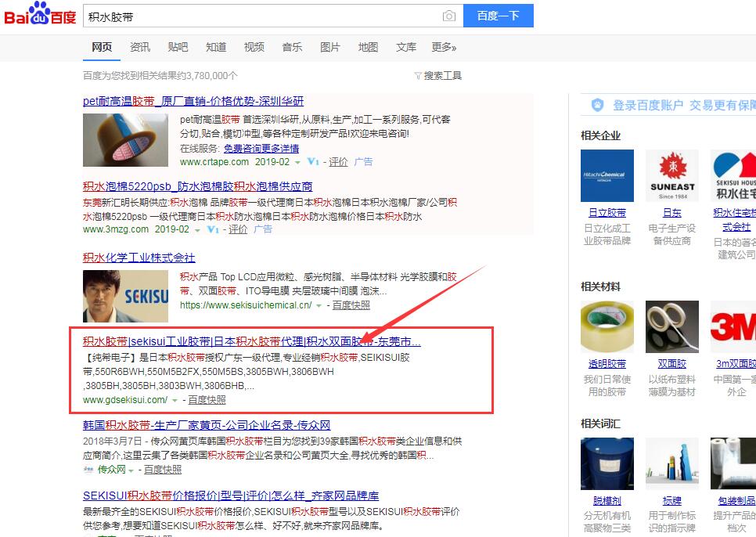Open the 透明胶带 related material thumbnail

(607, 327)
